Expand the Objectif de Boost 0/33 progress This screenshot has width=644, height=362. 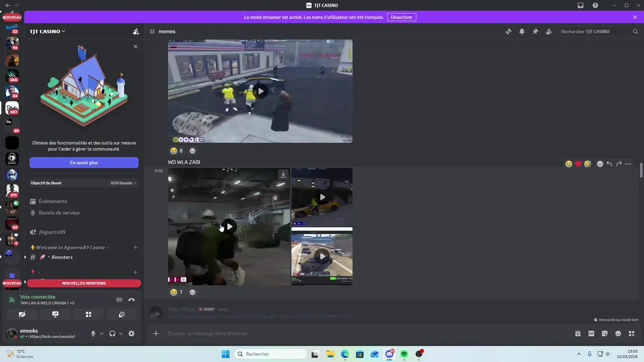[x=84, y=183]
